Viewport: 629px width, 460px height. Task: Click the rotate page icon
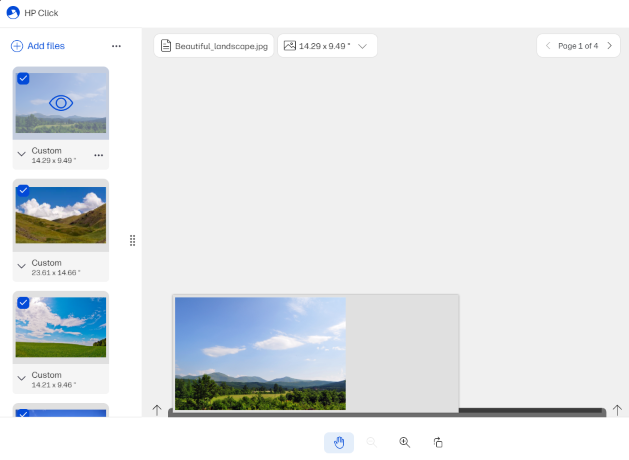(438, 442)
